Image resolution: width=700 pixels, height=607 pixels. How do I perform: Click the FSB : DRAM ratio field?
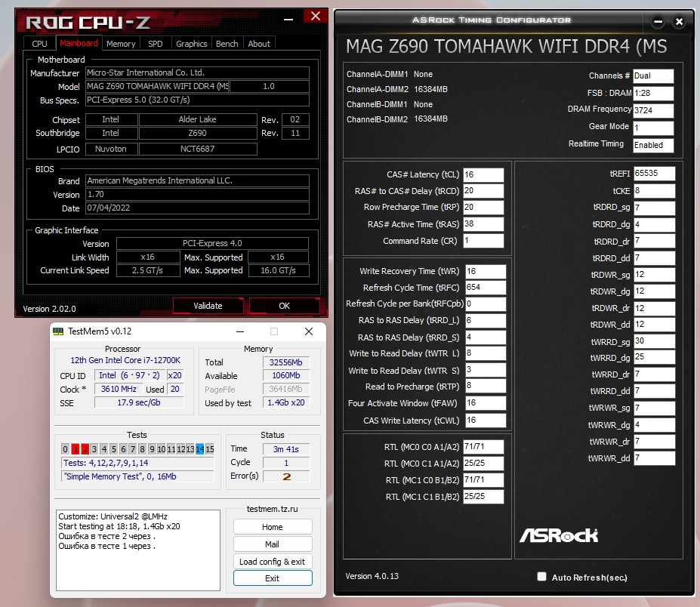click(653, 94)
